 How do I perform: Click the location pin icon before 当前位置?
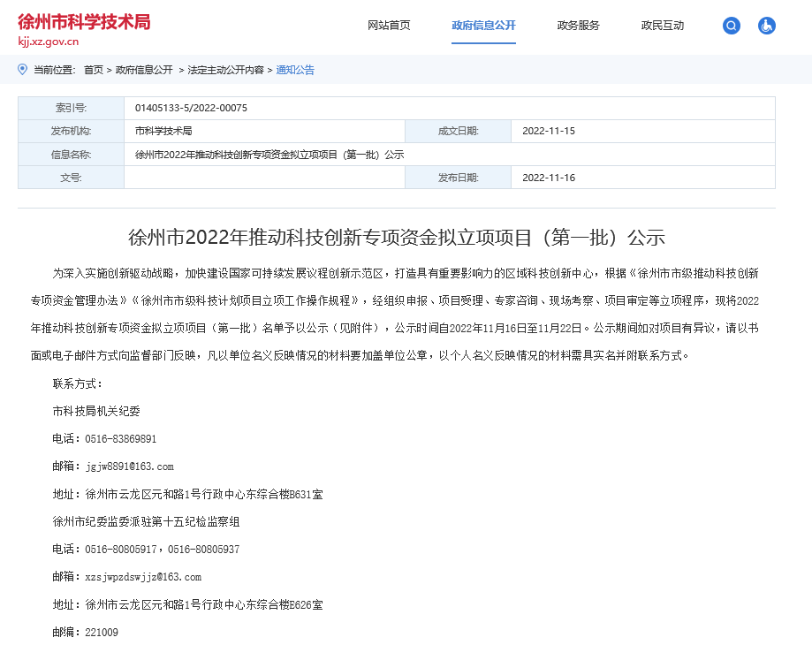pyautogui.click(x=23, y=69)
